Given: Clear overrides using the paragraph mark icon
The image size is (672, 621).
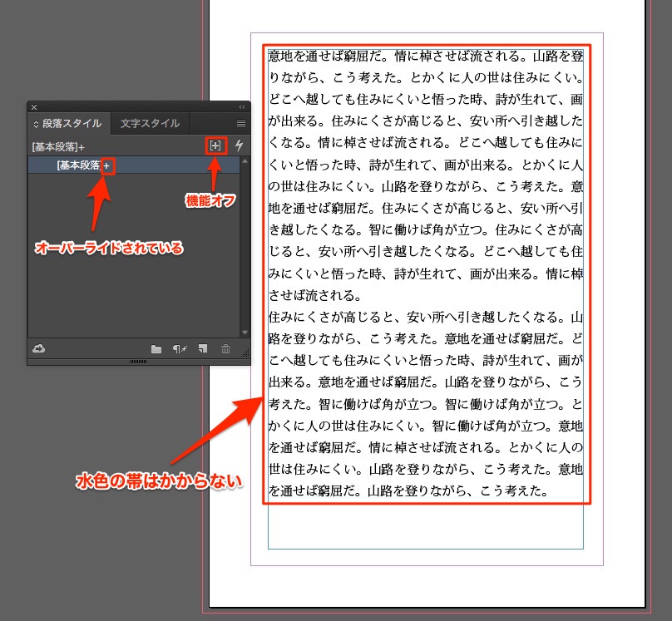Looking at the screenshot, I should point(178,349).
